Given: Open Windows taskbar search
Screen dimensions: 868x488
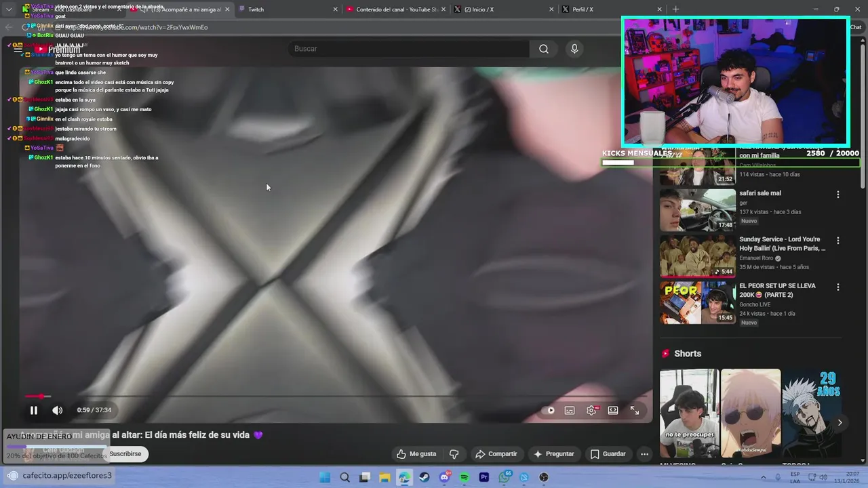Looking at the screenshot, I should (344, 477).
